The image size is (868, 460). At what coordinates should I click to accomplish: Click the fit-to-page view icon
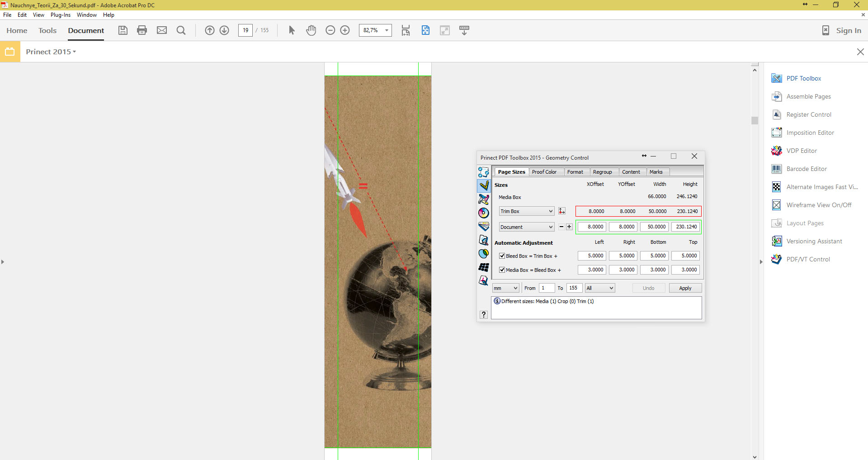(425, 30)
